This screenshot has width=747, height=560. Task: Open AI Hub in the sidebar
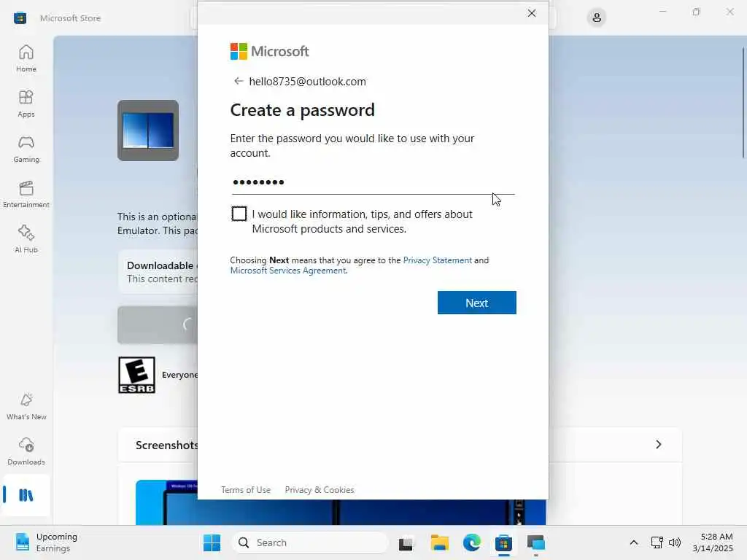26,239
